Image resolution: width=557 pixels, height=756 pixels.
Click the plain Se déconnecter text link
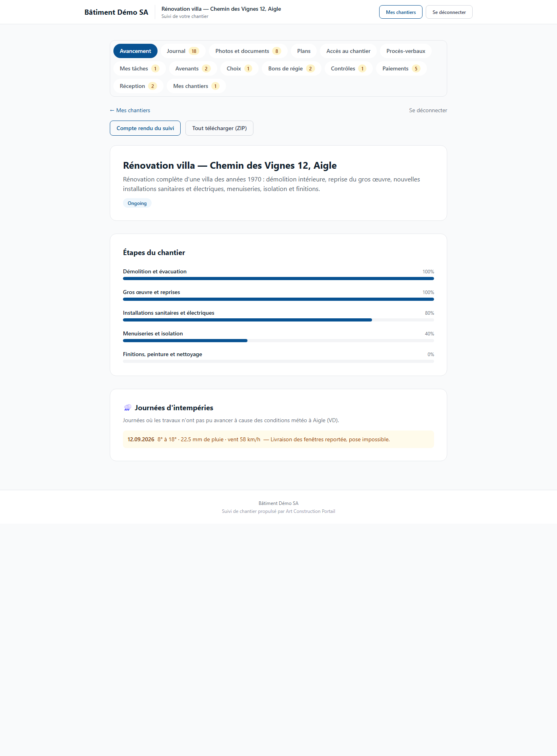point(428,110)
